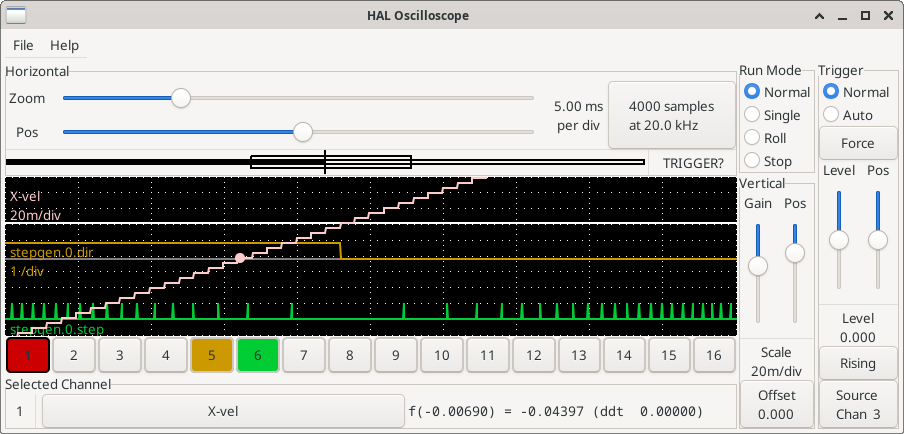Click the horizontal Pos slider handle

click(302, 132)
